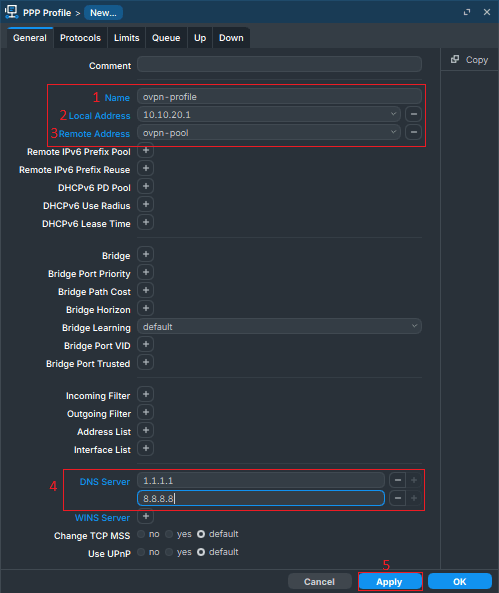
Task: Add a Bridge Port Trusted value
Action: pyautogui.click(x=146, y=363)
